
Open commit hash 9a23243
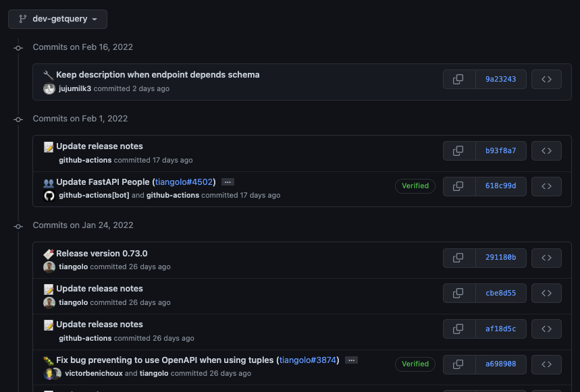click(500, 79)
